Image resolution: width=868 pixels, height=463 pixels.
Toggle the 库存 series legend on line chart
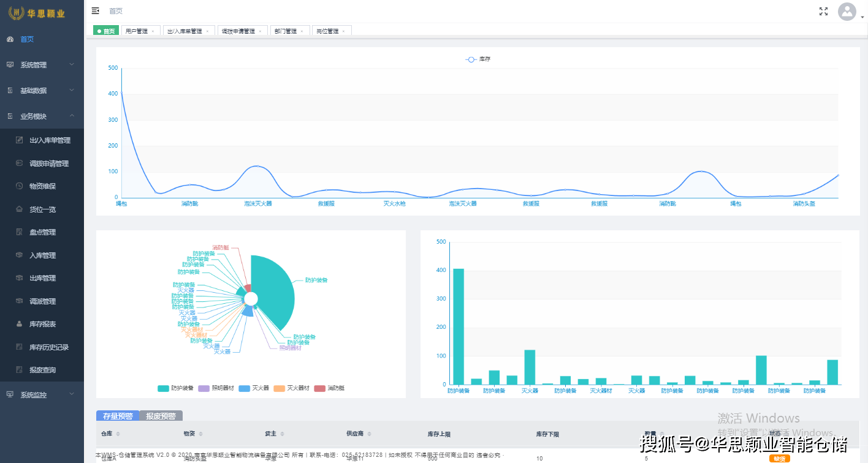point(478,59)
